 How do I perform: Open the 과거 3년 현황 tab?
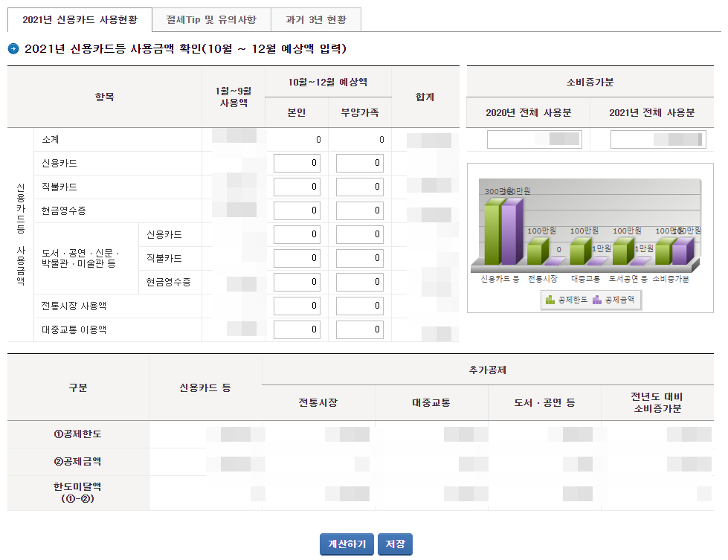pos(316,20)
